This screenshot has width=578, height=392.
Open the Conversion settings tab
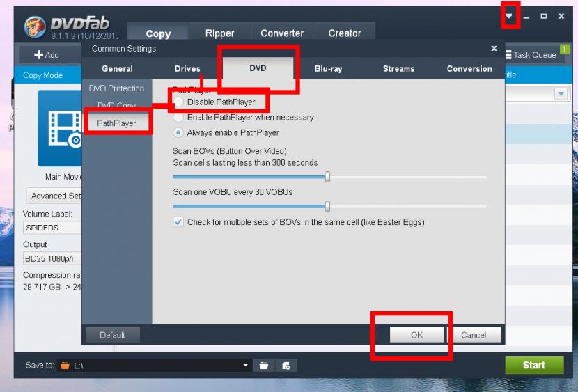[x=469, y=68]
